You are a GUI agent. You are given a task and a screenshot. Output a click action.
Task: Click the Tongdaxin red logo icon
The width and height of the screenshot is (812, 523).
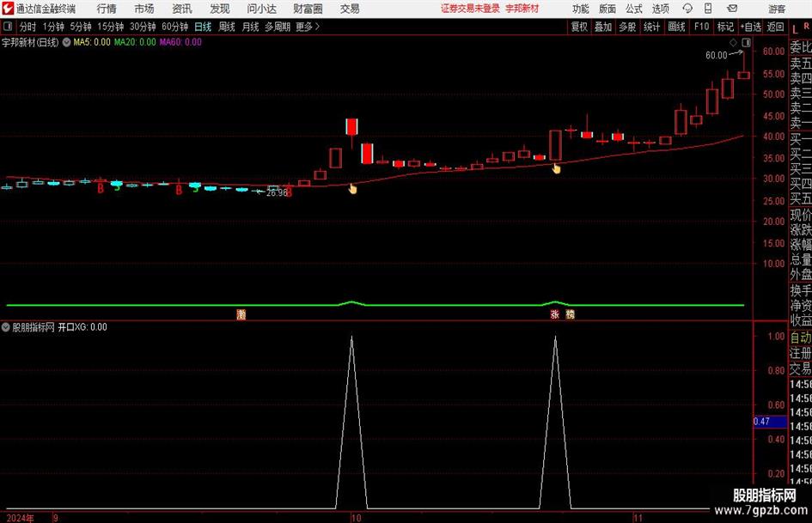pyautogui.click(x=9, y=9)
